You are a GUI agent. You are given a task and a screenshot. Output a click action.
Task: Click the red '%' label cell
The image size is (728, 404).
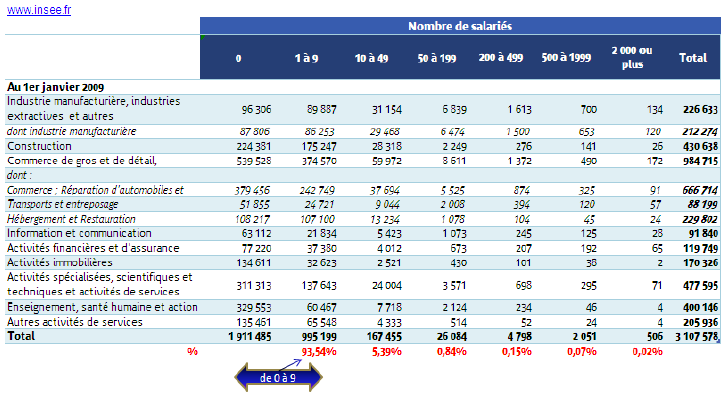[x=192, y=351]
